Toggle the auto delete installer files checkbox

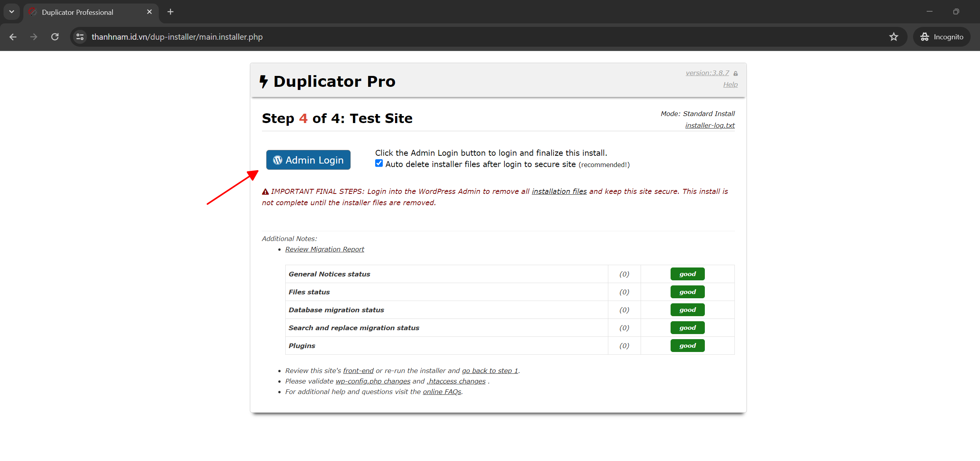(379, 164)
